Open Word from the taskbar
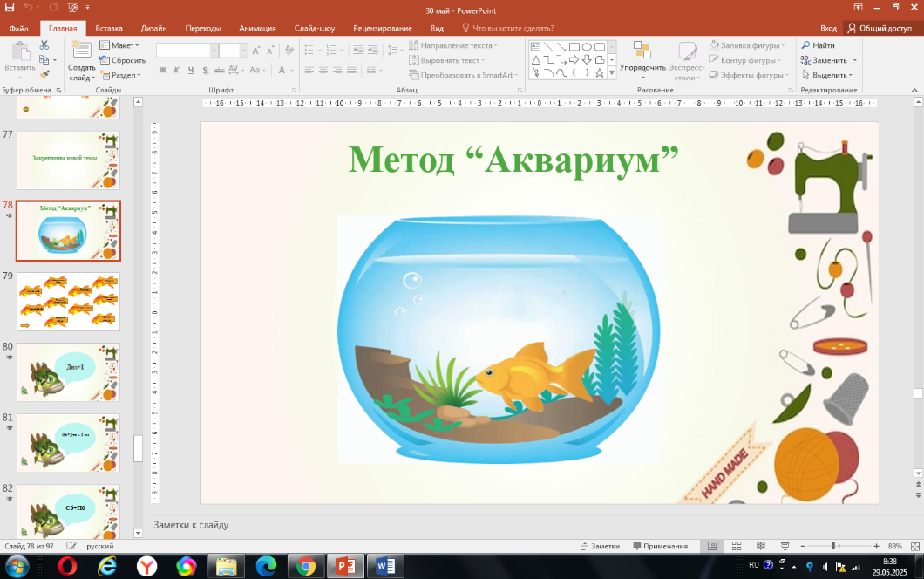924x579 pixels. tap(384, 566)
